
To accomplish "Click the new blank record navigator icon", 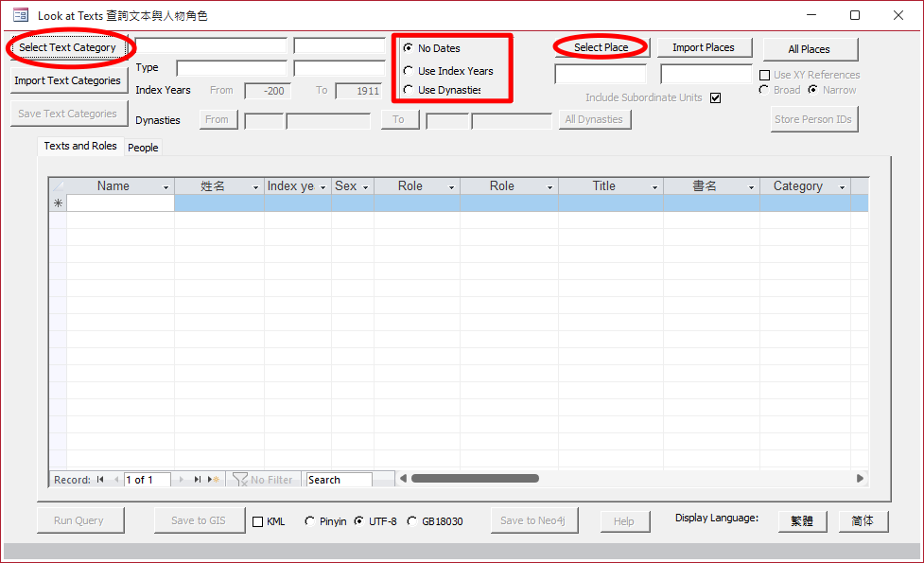I will tap(215, 480).
